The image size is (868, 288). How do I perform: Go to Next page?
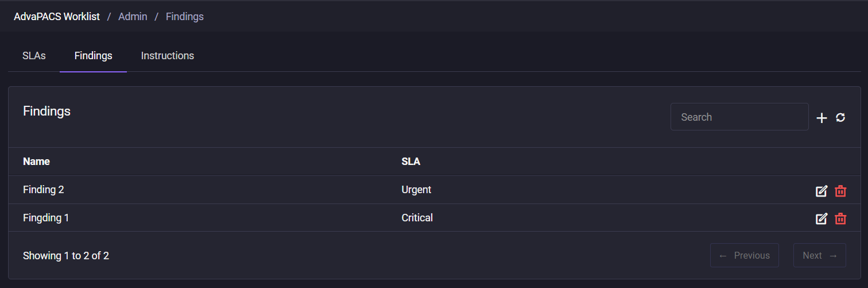click(820, 255)
